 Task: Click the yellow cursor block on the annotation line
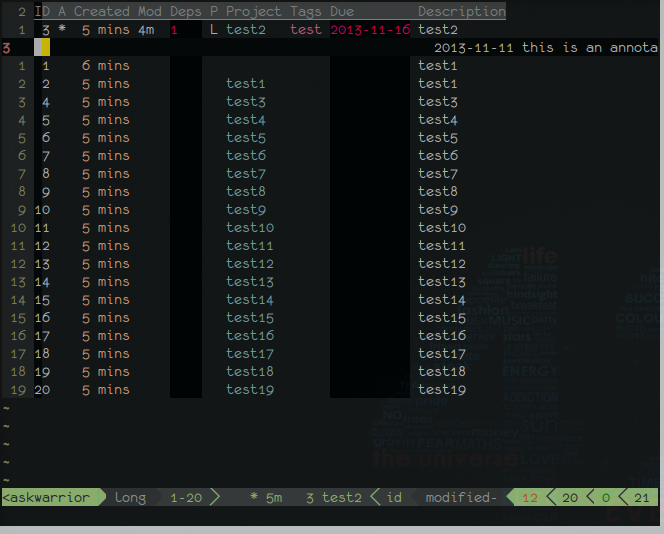coord(46,48)
